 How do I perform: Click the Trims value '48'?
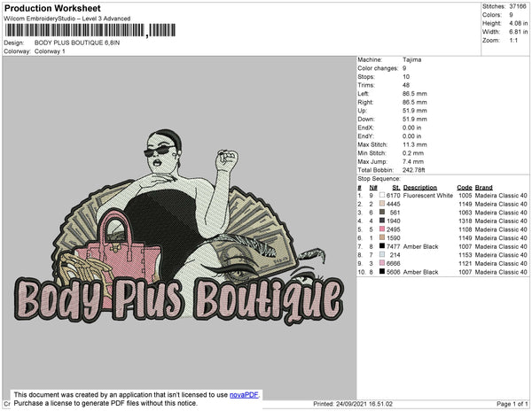point(406,85)
